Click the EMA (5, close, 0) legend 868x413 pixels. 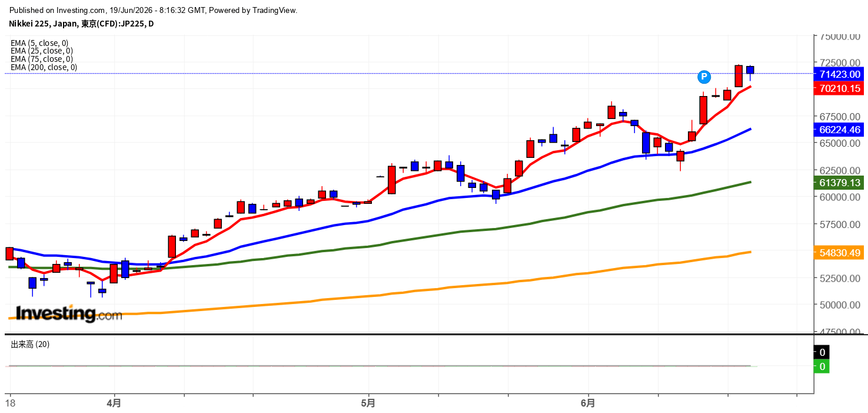click(39, 42)
